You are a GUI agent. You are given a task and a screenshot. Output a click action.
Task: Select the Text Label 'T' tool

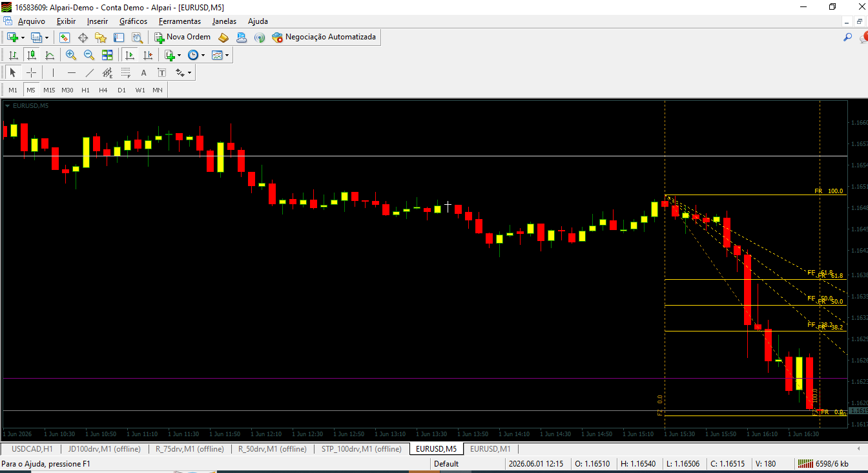161,72
